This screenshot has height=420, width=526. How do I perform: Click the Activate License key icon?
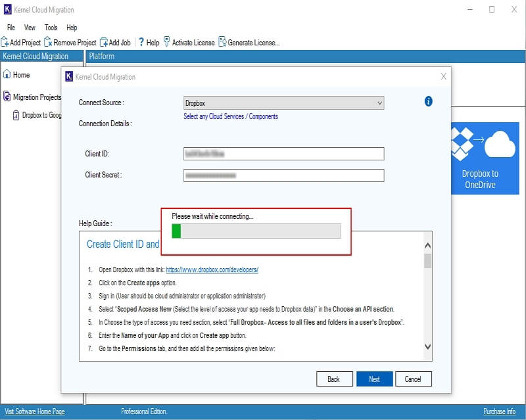pos(167,41)
